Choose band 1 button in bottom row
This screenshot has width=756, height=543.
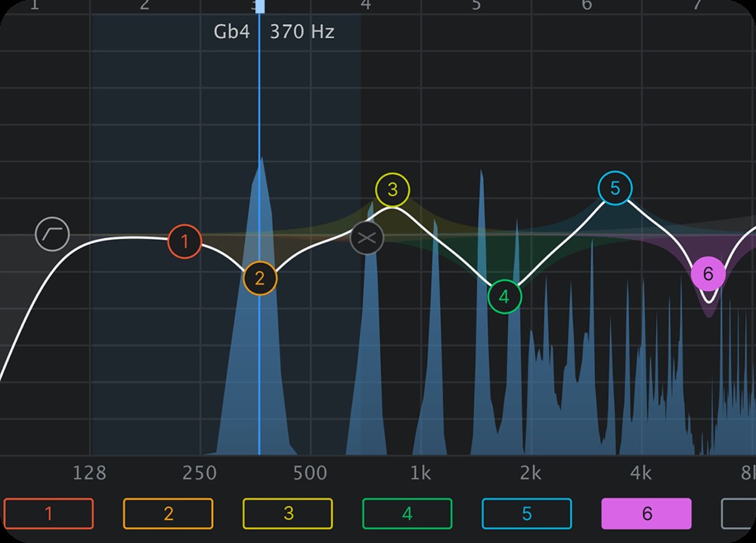pos(48,514)
